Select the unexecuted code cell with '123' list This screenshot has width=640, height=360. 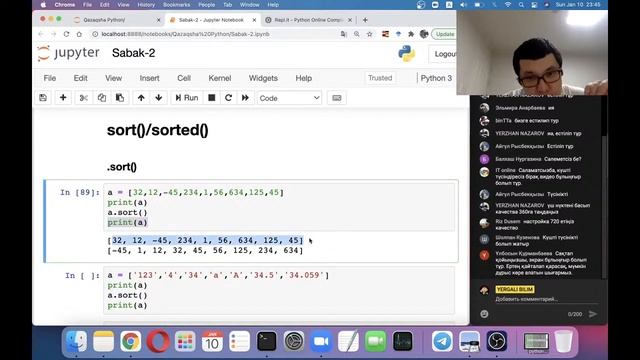click(x=279, y=290)
